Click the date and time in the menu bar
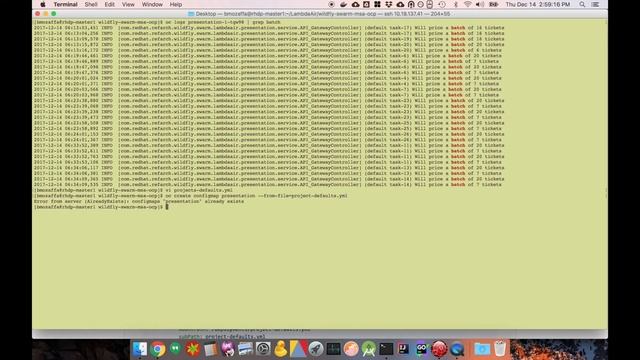Image resolution: width=640 pixels, height=360 pixels. pyautogui.click(x=538, y=4)
